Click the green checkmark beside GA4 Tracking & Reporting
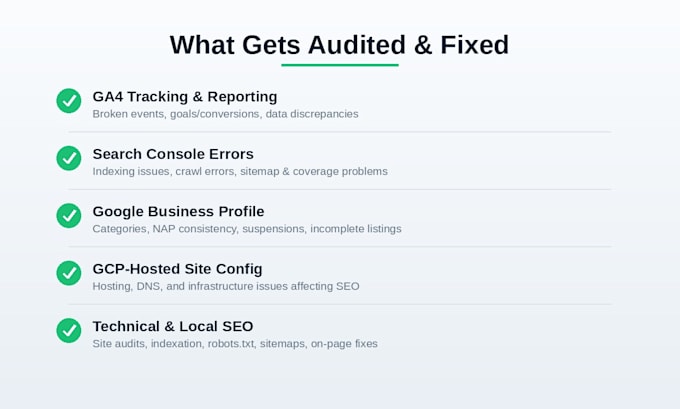680x409 pixels. 69,101
